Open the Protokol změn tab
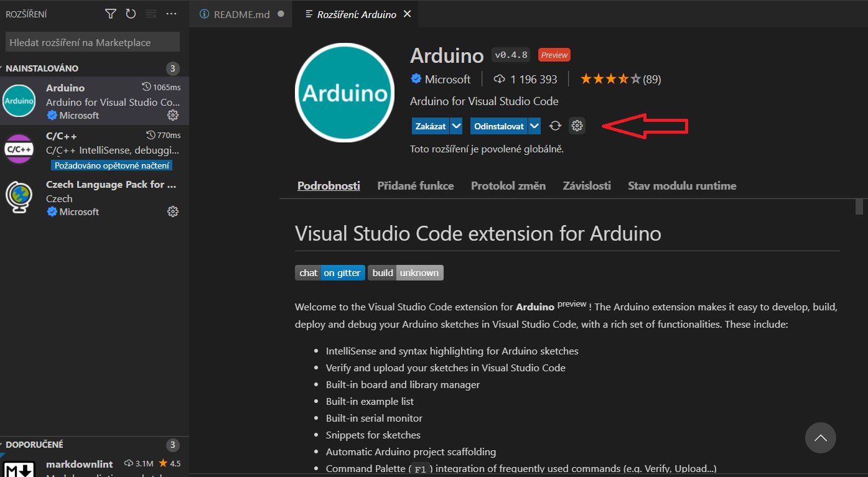Image resolution: width=868 pixels, height=477 pixels. click(x=508, y=185)
